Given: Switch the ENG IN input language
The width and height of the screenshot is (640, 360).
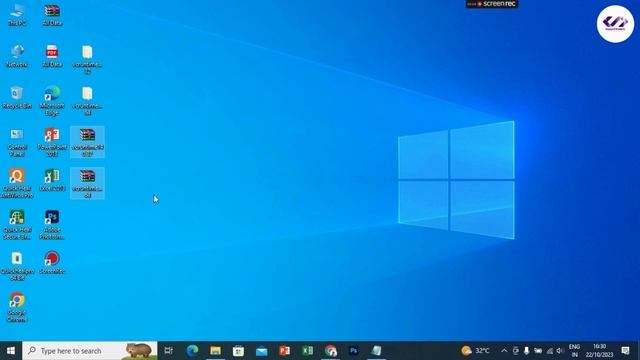Looking at the screenshot, I should [x=574, y=351].
